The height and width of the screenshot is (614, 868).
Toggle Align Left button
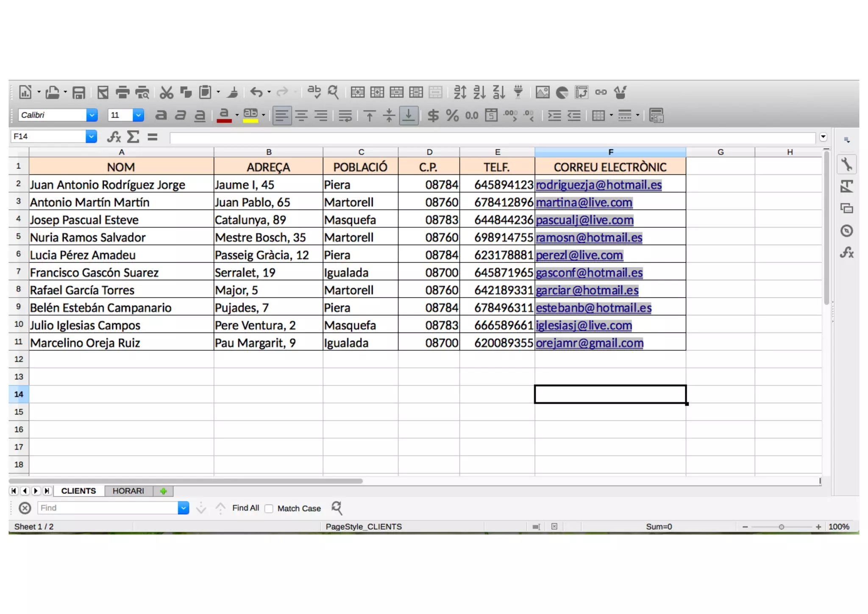(282, 115)
